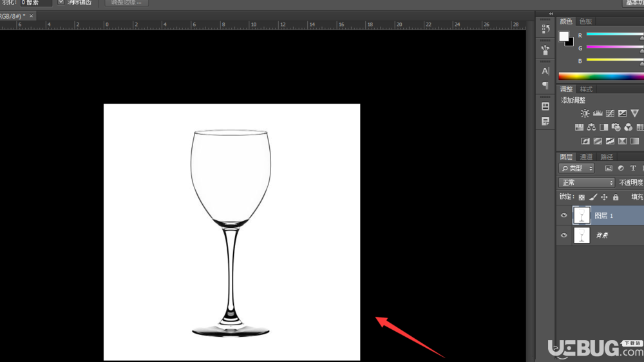Image resolution: width=644 pixels, height=362 pixels.
Task: Click the 填充 fill label
Action: click(x=638, y=197)
